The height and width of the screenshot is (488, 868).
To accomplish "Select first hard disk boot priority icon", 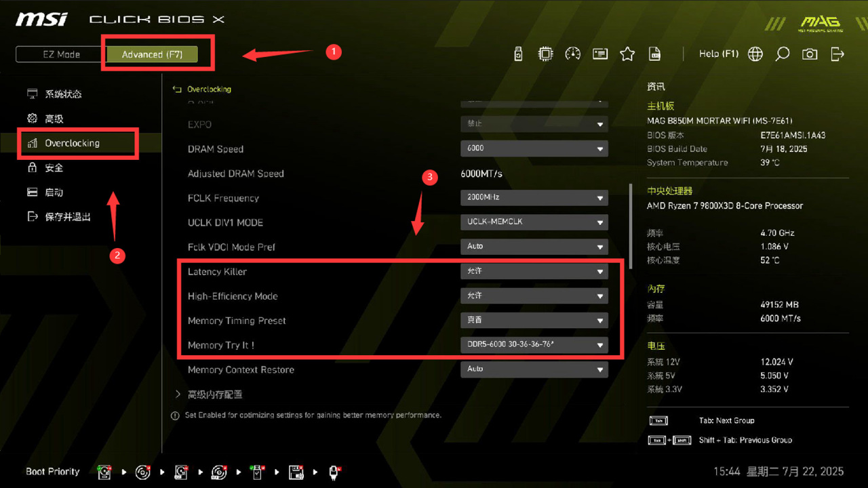I will click(104, 472).
